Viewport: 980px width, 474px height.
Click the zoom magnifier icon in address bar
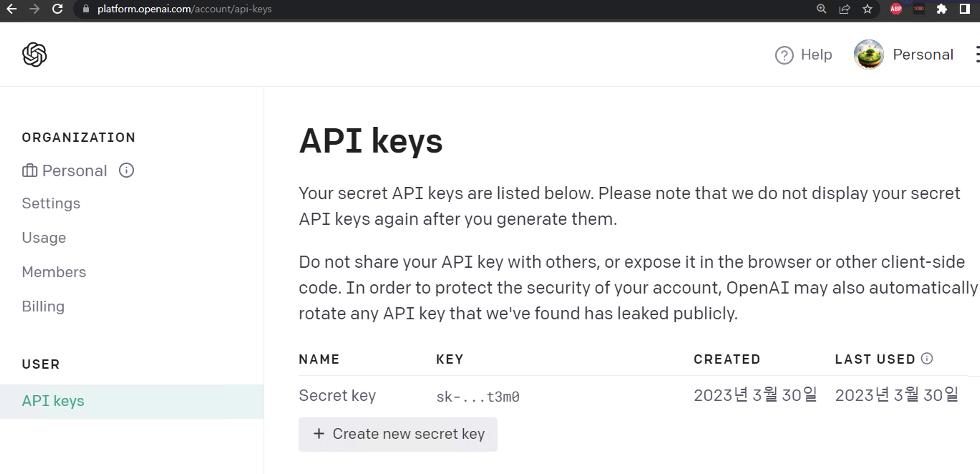[821, 9]
